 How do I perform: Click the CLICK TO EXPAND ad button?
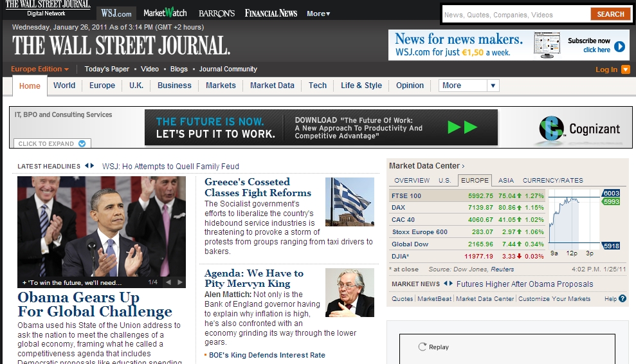tap(52, 143)
